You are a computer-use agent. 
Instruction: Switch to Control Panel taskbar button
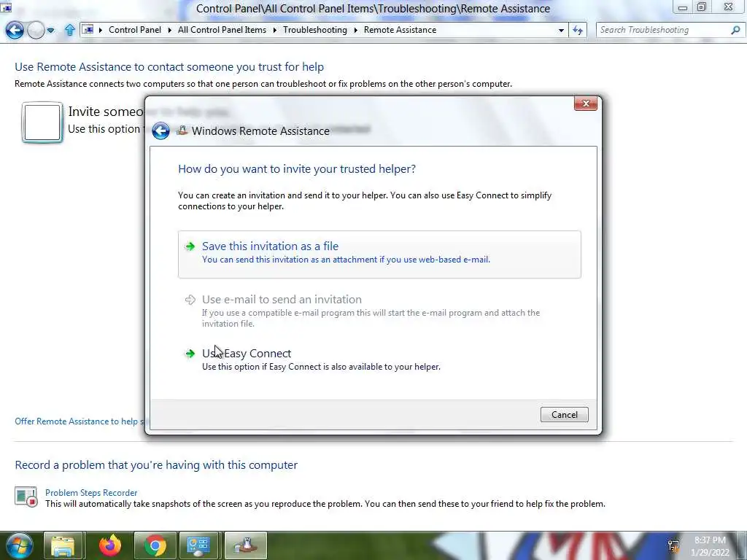[198, 545]
